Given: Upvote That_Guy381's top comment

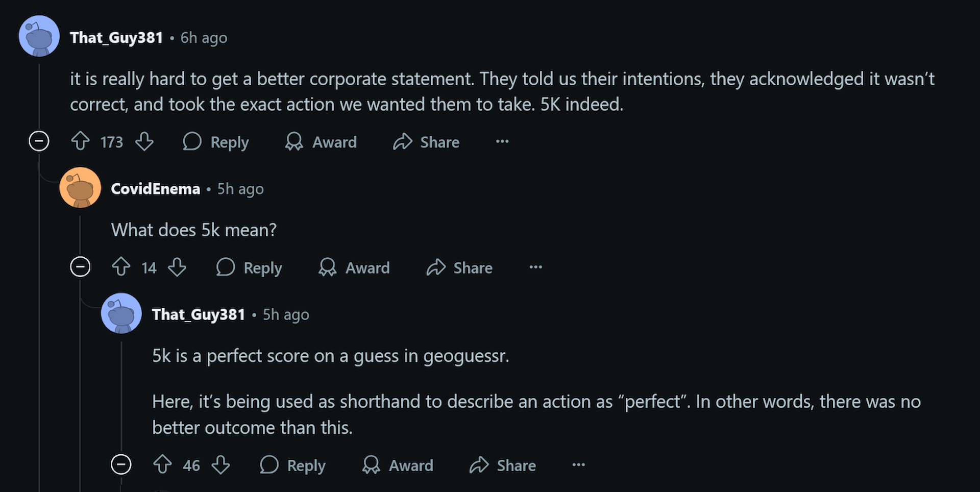Looking at the screenshot, I should [x=80, y=142].
